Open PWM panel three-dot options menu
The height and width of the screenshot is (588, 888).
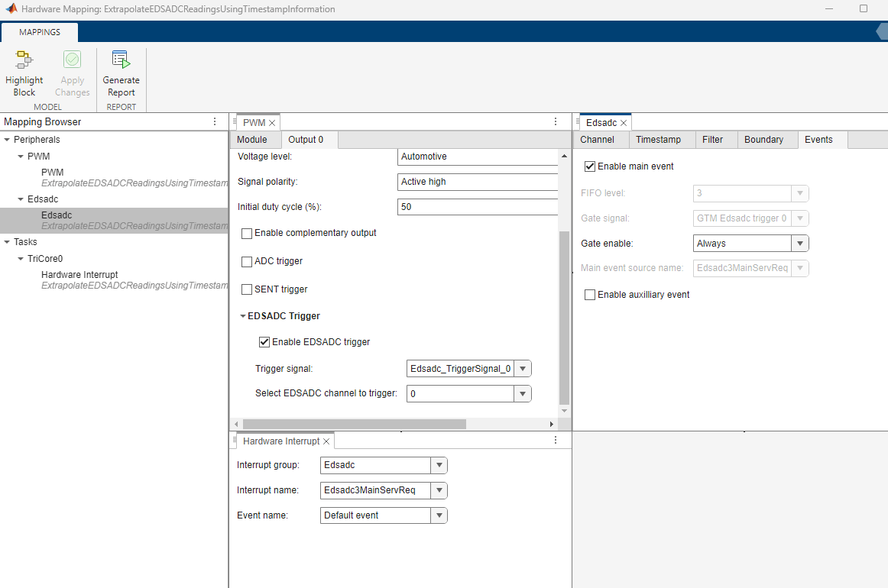(x=556, y=121)
